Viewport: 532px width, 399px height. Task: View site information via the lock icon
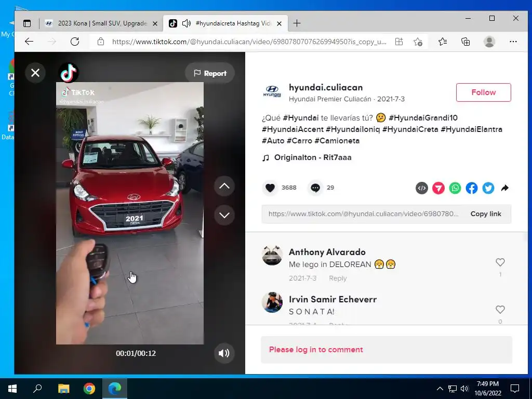coord(100,42)
